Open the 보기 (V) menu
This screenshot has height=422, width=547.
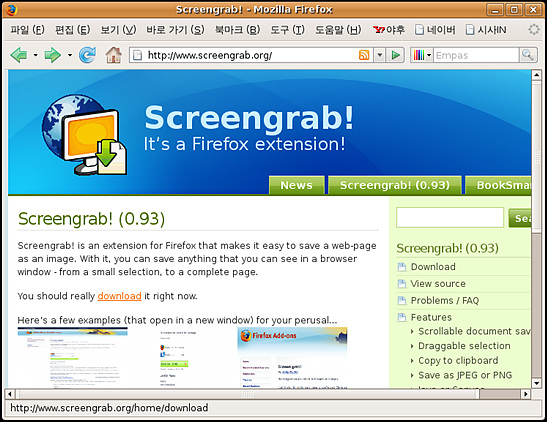pos(118,30)
